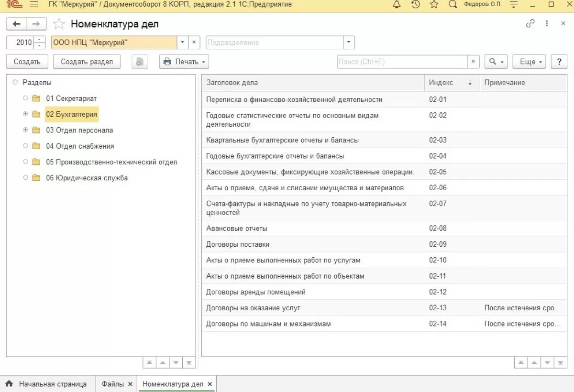
Task: Click the year spinner arrows
Action: (40, 42)
